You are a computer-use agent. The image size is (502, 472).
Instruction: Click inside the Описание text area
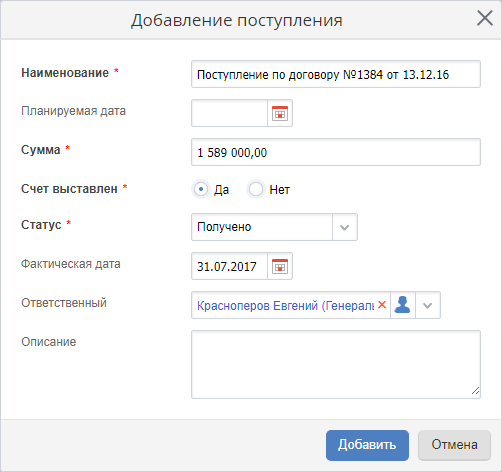(x=336, y=364)
